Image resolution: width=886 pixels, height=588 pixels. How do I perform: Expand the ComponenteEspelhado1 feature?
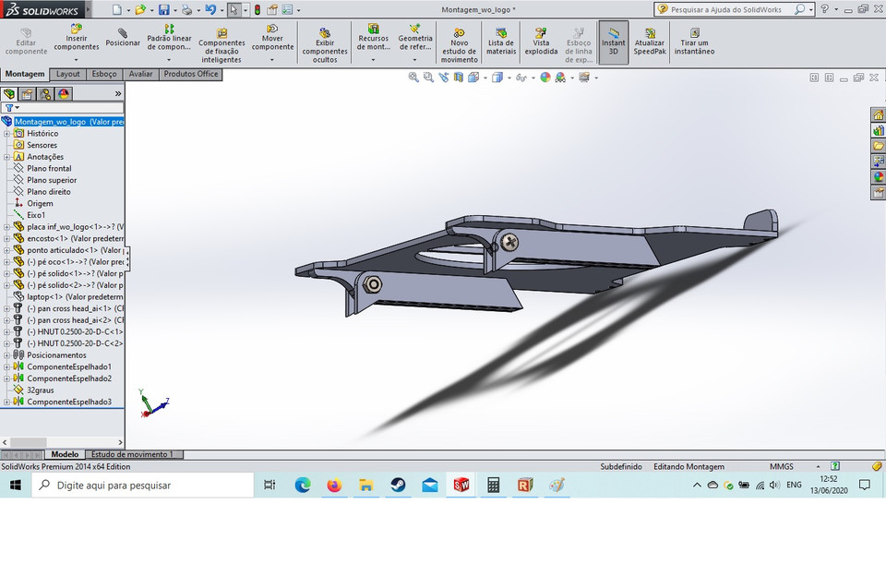pyautogui.click(x=6, y=366)
